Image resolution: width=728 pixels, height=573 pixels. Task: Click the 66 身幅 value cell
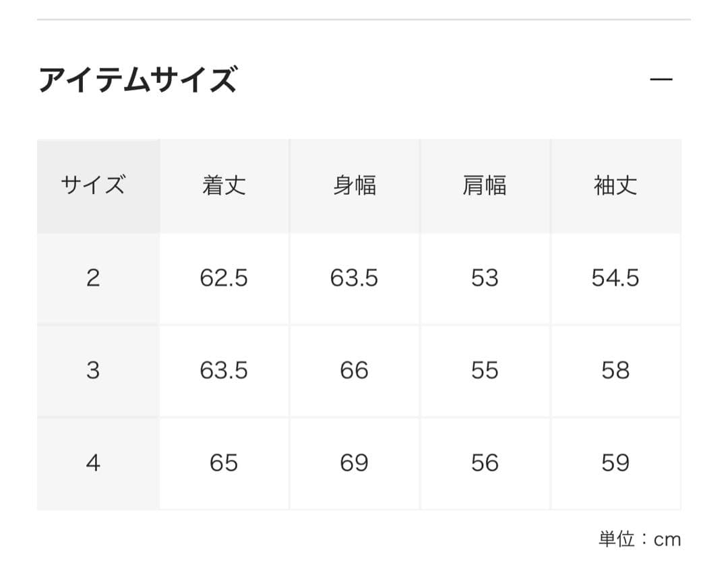tap(355, 370)
